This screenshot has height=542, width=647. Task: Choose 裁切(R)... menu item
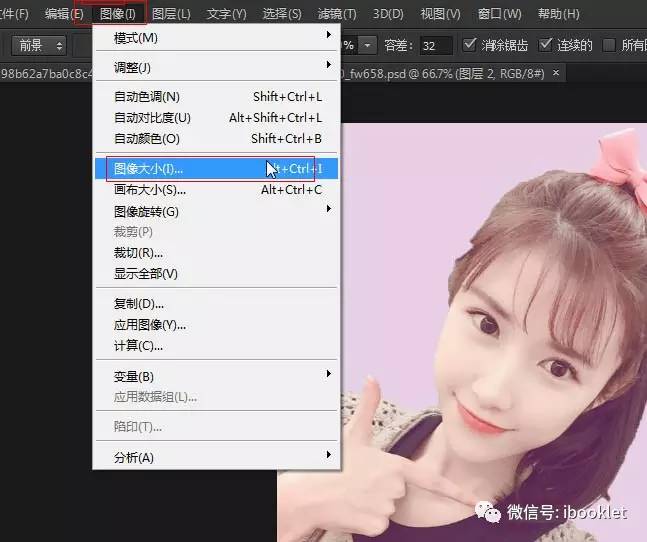(216, 253)
